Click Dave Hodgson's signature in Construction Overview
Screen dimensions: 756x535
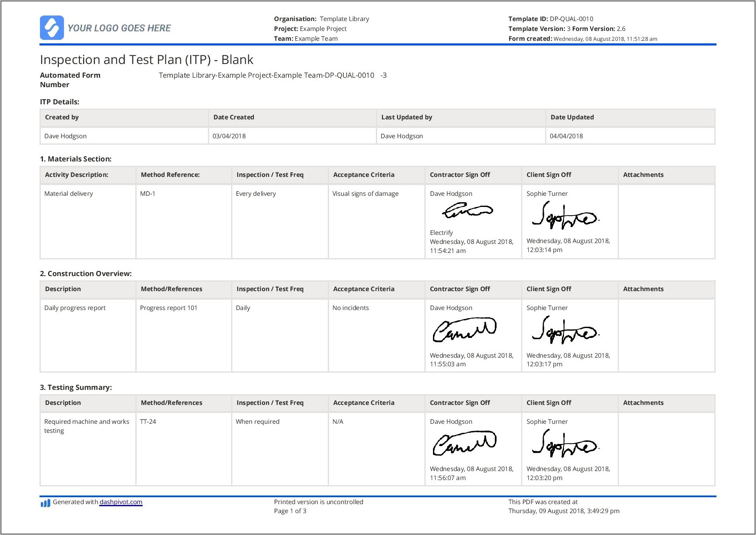click(464, 330)
